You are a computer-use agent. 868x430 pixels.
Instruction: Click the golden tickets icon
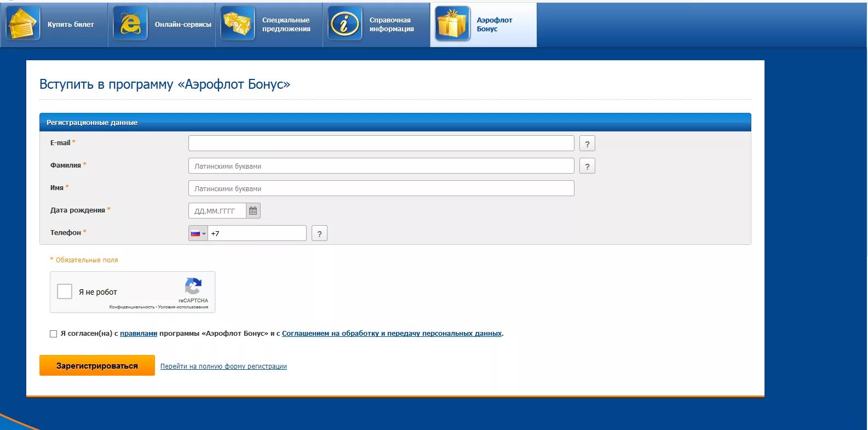23,24
